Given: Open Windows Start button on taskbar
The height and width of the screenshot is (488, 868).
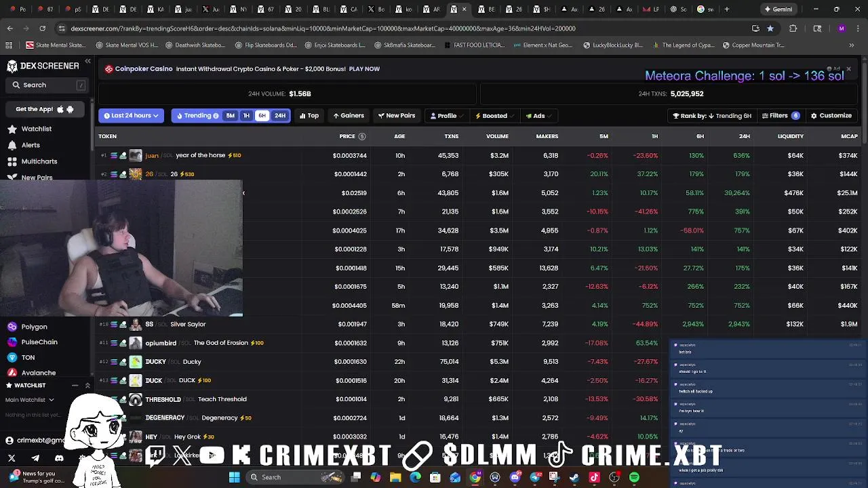Looking at the screenshot, I should (x=234, y=477).
